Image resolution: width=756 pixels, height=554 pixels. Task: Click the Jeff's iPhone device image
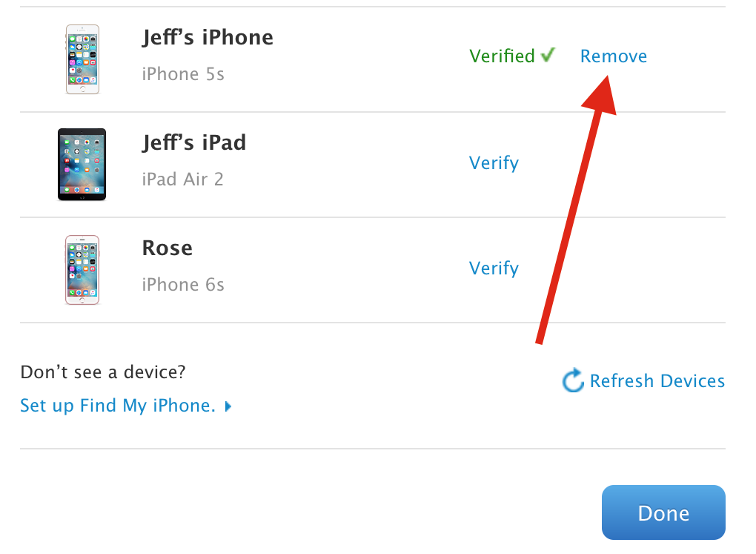pos(82,59)
